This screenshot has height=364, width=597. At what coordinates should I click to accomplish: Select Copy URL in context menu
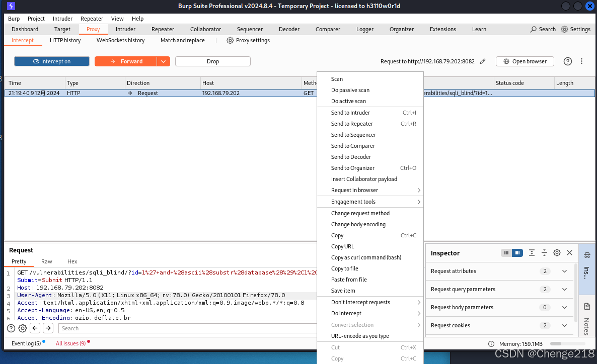click(369, 246)
